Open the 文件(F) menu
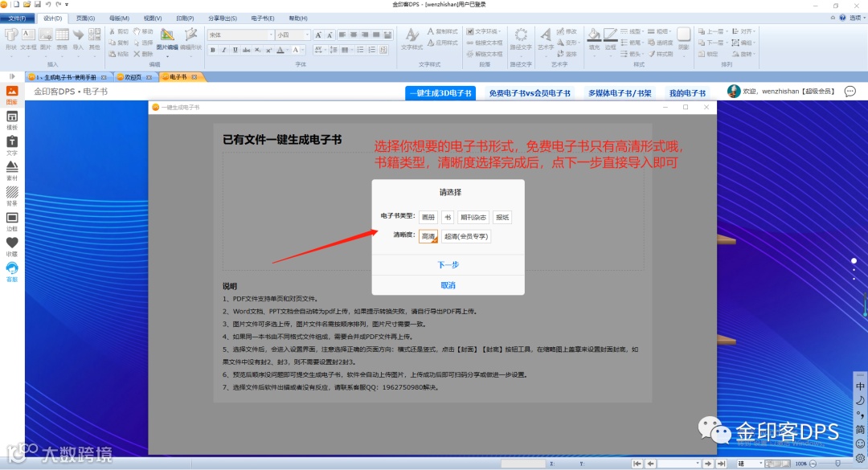This screenshot has height=470, width=868. [x=17, y=18]
